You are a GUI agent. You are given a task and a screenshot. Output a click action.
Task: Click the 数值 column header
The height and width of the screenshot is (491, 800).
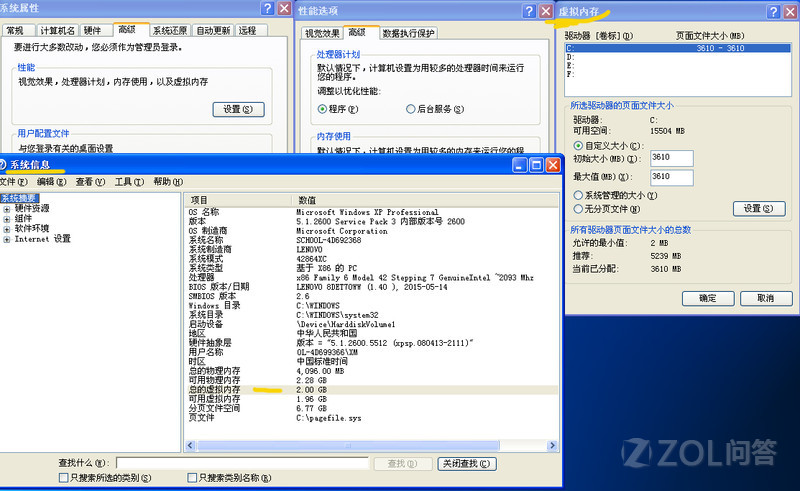pyautogui.click(x=426, y=200)
